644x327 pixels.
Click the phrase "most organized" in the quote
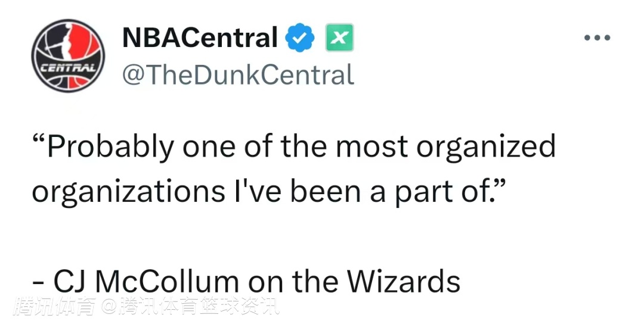coord(445,147)
